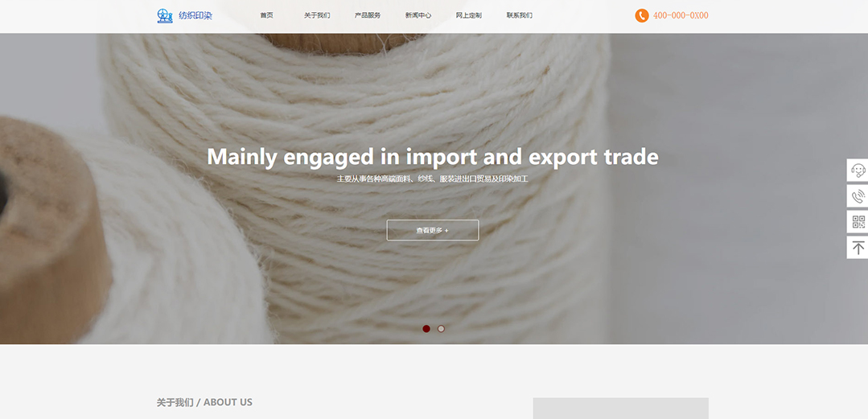The width and height of the screenshot is (868, 419).
Task: Show the QR code sidebar icon
Action: 858,222
